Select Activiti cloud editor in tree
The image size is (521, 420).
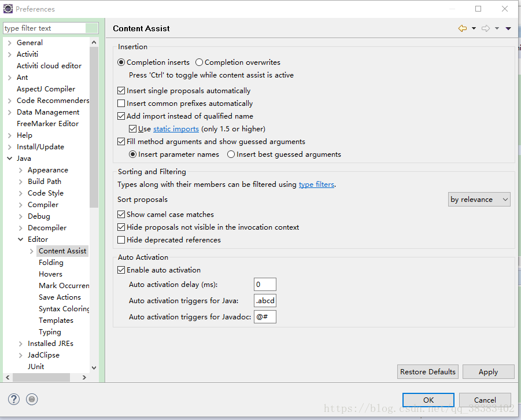click(x=49, y=66)
